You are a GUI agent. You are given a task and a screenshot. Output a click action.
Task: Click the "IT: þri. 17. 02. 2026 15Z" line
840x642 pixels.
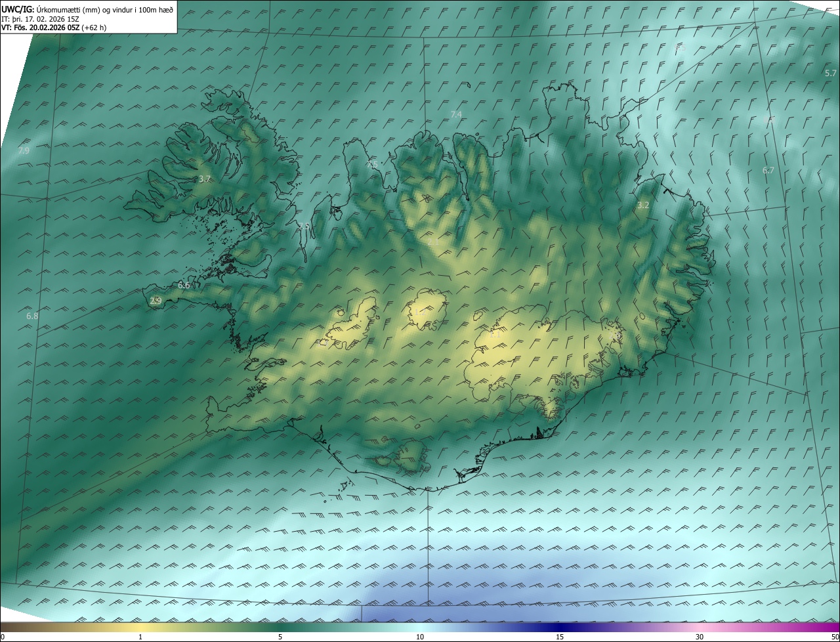pos(40,18)
